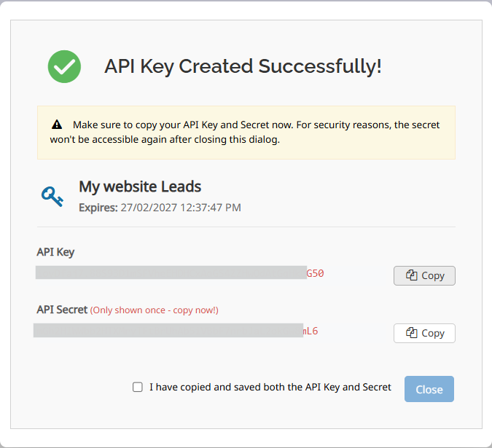Click the 'API Key Created Successfully!' heading
The image size is (492, 448).
(243, 67)
